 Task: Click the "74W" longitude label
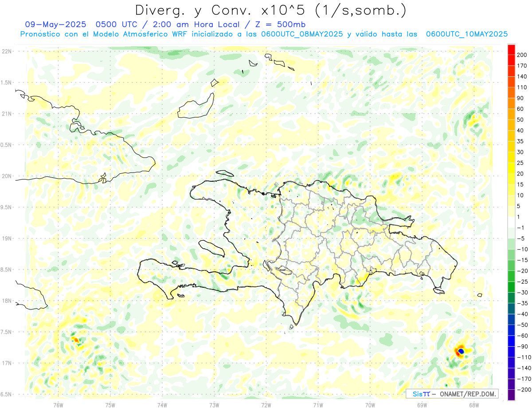[162, 405]
